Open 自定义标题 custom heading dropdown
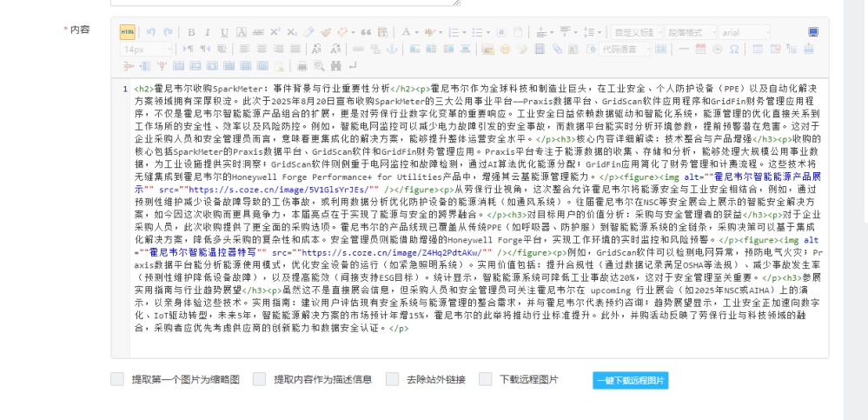The height and width of the screenshot is (420, 868). 637,32
